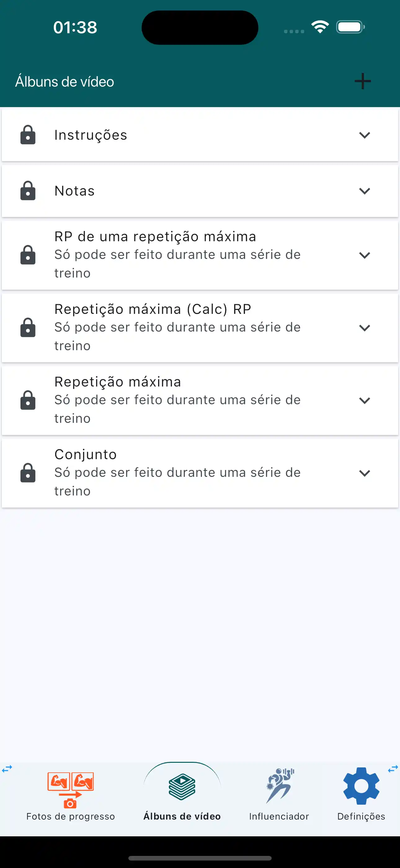The width and height of the screenshot is (400, 868).
Task: Expand the Instruções album chevron
Action: [x=364, y=135]
